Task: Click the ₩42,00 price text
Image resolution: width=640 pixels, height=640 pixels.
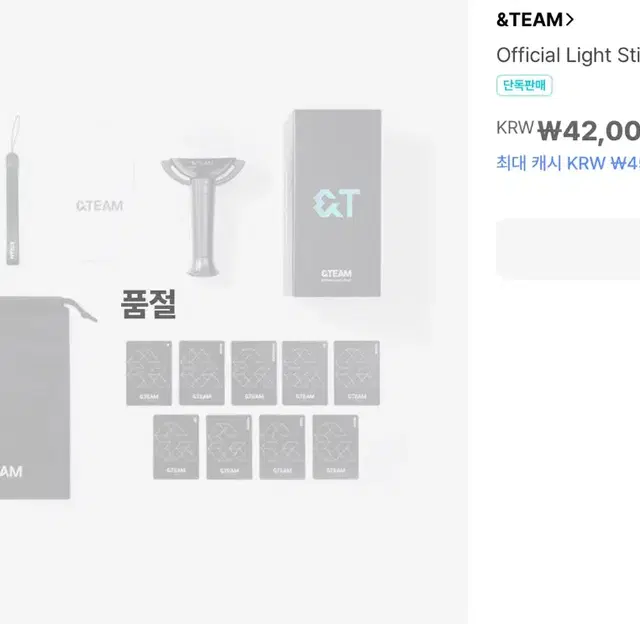Action: (588, 130)
